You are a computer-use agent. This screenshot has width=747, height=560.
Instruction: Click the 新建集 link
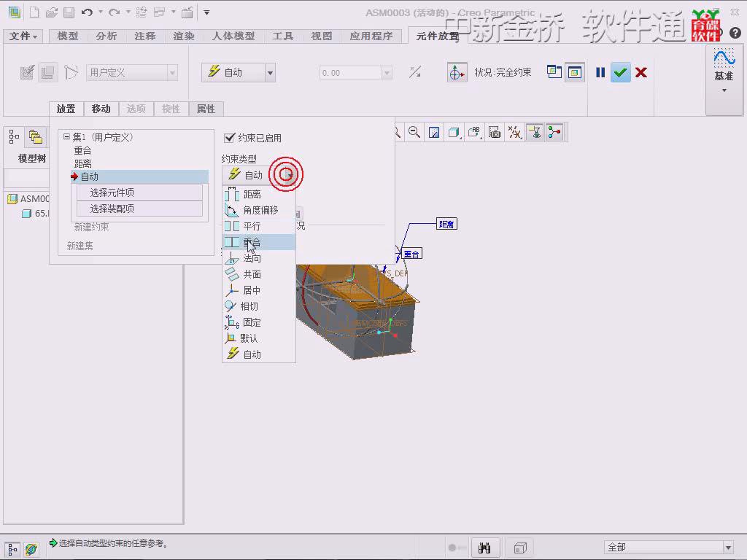click(80, 246)
